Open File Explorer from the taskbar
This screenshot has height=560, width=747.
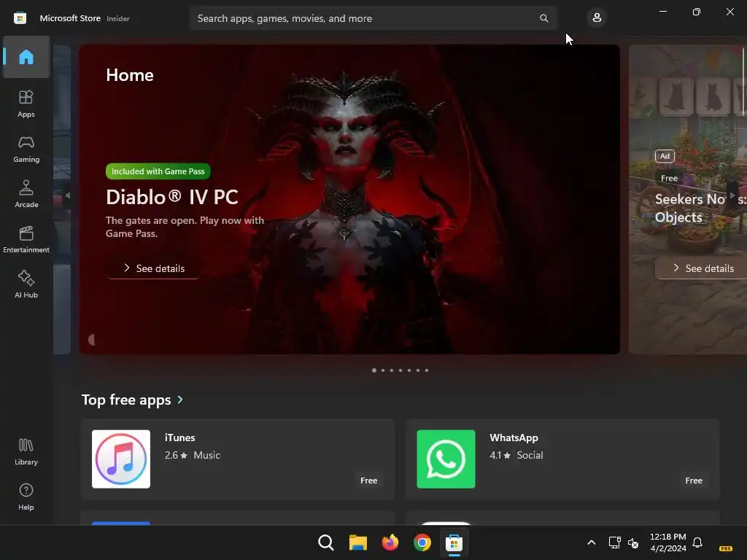(x=357, y=542)
